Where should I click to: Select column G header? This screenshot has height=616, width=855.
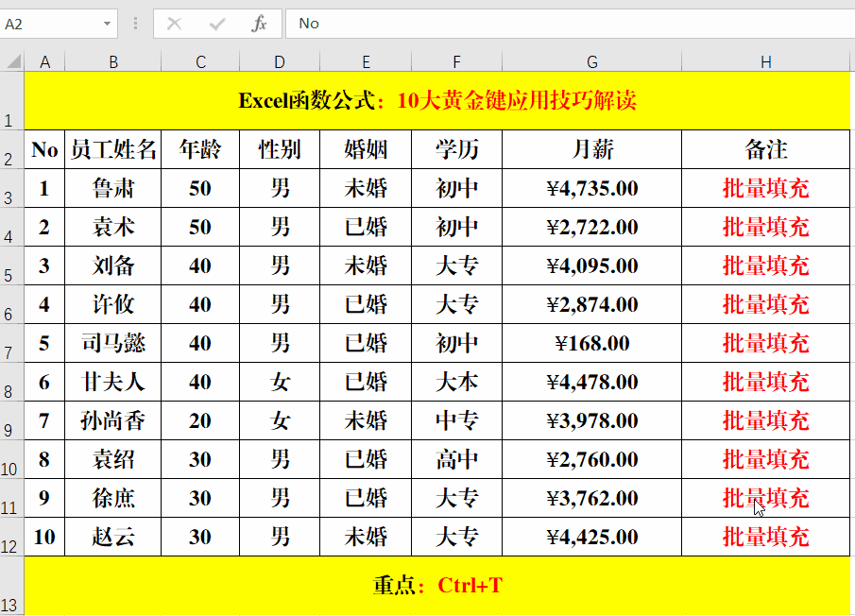pyautogui.click(x=591, y=61)
